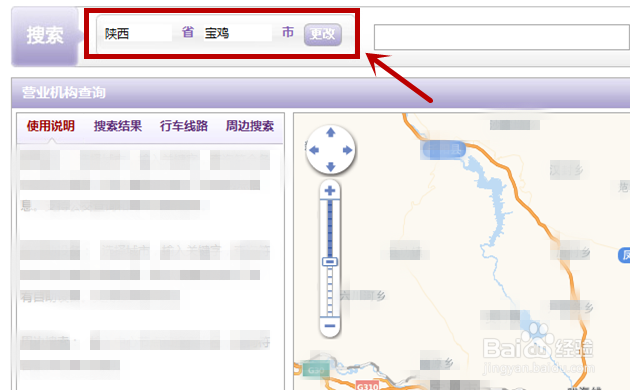Zoom out with the minus button
This screenshot has height=390, width=630.
pos(330,326)
